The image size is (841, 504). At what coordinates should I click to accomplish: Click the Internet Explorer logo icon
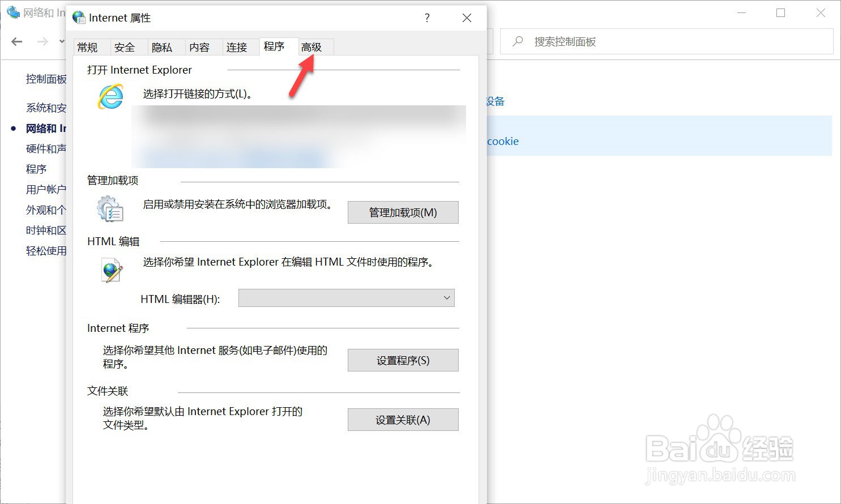point(111,97)
